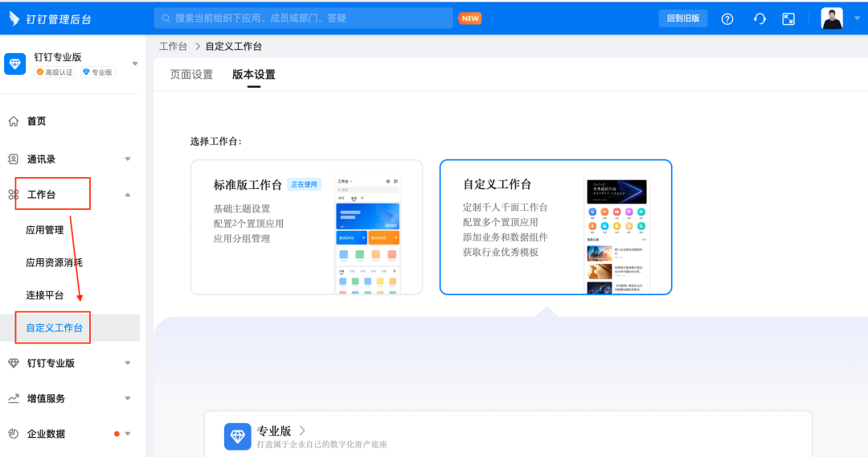Click the search magnifier icon
The width and height of the screenshot is (868, 457).
tap(166, 19)
